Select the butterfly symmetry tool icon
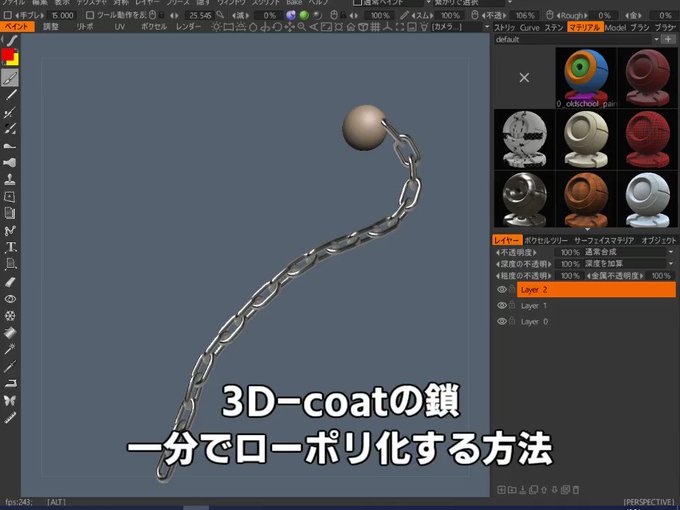The height and width of the screenshot is (510, 680). 10,400
